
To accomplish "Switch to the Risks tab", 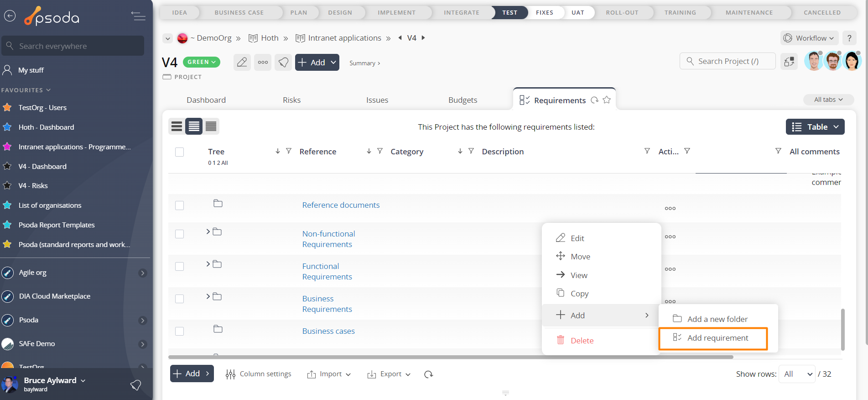I will pos(291,100).
